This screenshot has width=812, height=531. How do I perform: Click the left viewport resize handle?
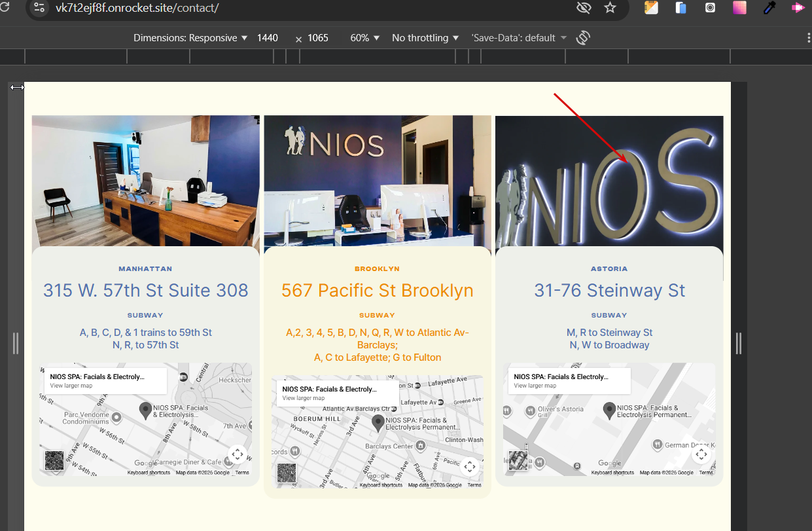point(16,343)
